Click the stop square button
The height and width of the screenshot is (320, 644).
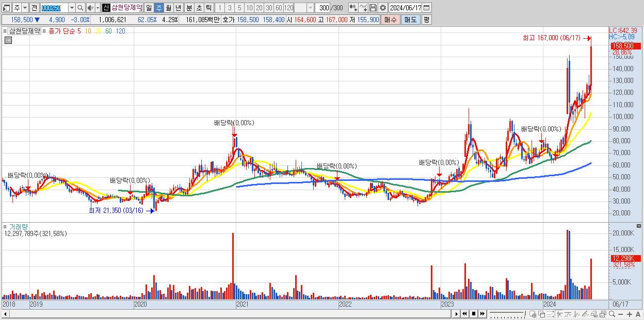tap(474, 314)
